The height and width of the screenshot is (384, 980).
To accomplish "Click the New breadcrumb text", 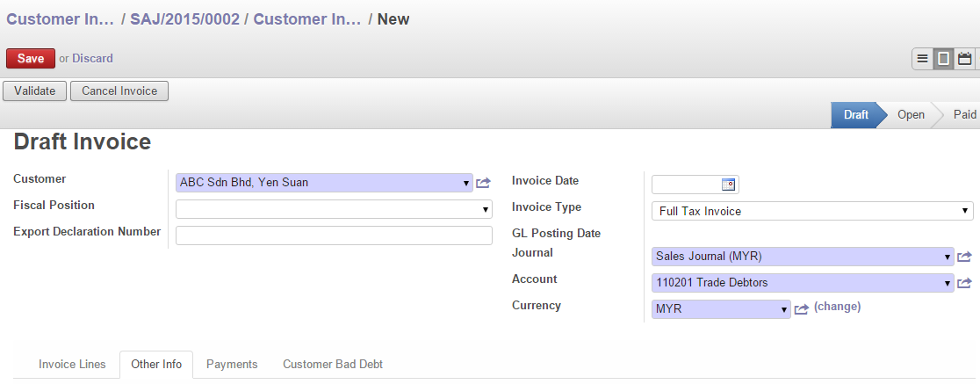I will [393, 19].
